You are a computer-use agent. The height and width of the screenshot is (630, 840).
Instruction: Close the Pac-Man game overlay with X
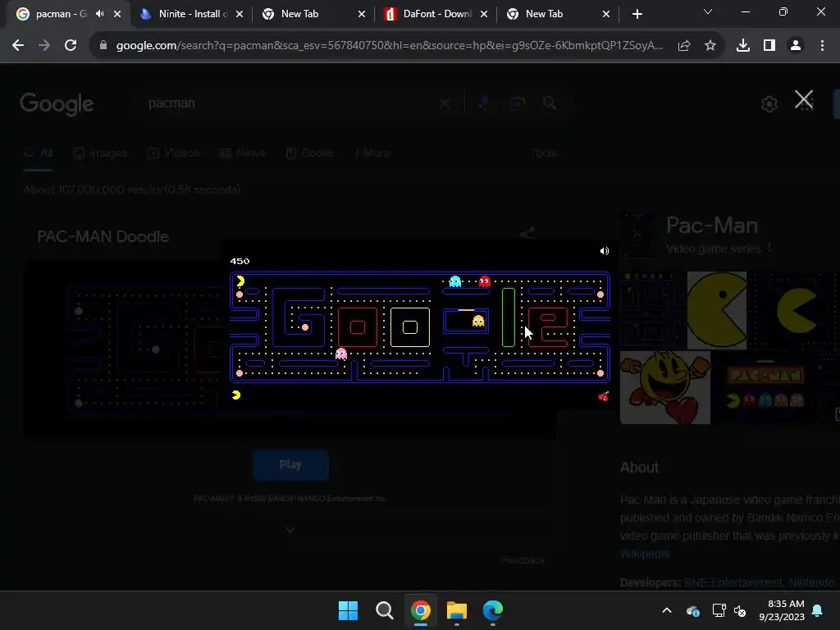coord(804,99)
